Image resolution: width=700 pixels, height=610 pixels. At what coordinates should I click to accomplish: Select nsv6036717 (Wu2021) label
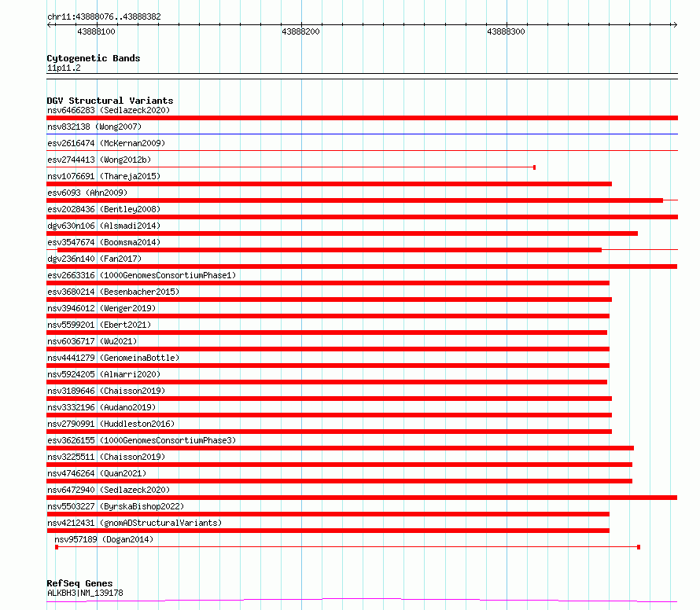pos(92,341)
